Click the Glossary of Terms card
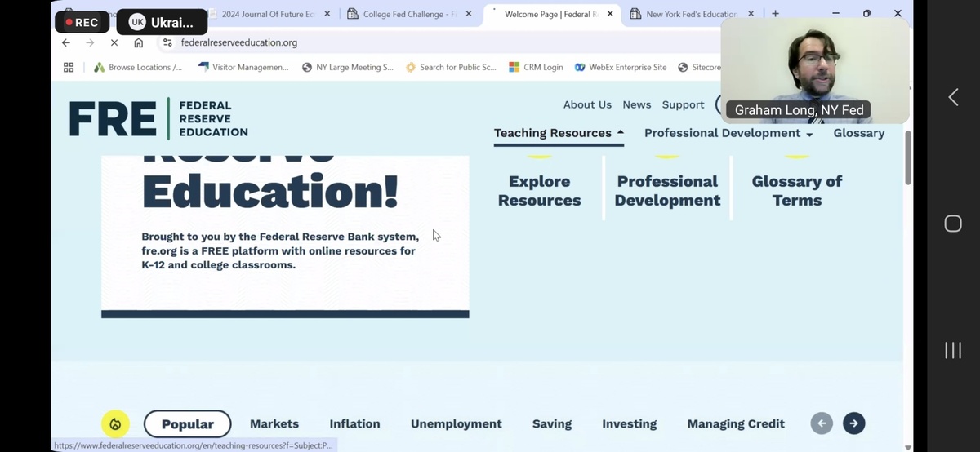The image size is (980, 452). pyautogui.click(x=797, y=190)
